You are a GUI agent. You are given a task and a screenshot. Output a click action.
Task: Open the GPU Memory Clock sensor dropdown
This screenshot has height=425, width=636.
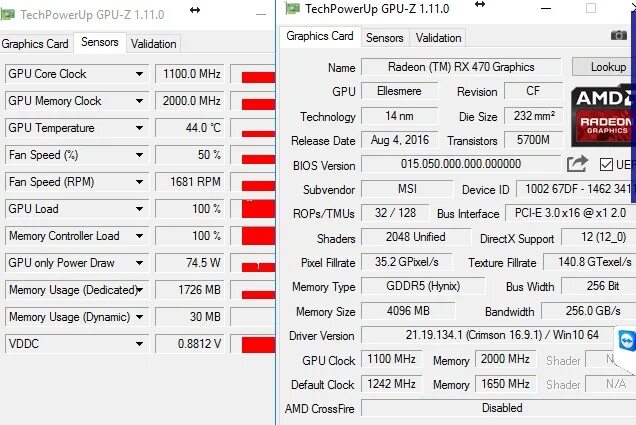click(139, 101)
